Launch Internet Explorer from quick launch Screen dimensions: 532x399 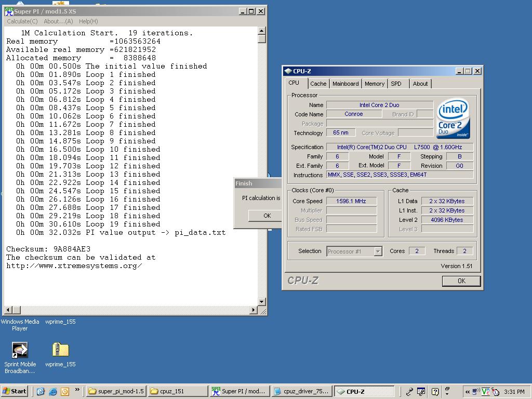coord(53,392)
